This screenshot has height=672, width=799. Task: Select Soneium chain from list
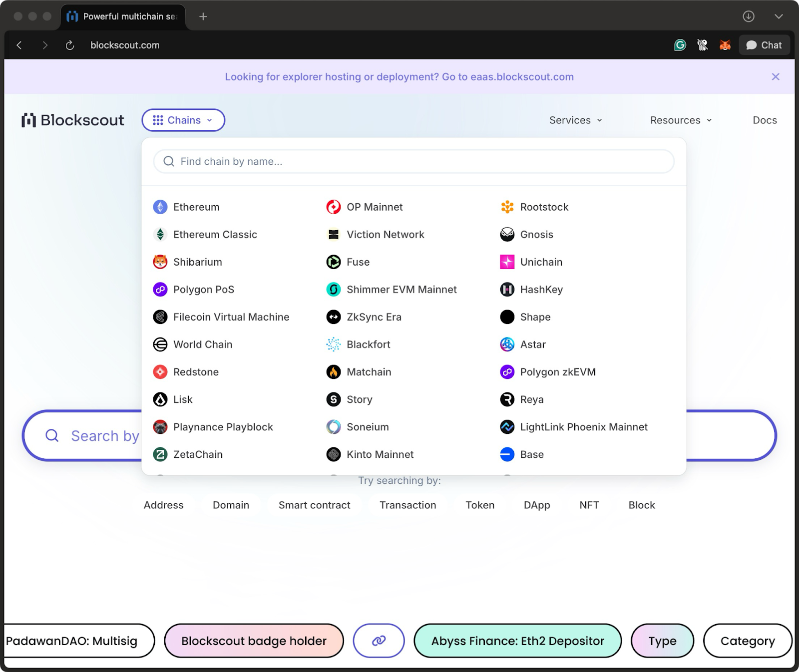(358, 427)
